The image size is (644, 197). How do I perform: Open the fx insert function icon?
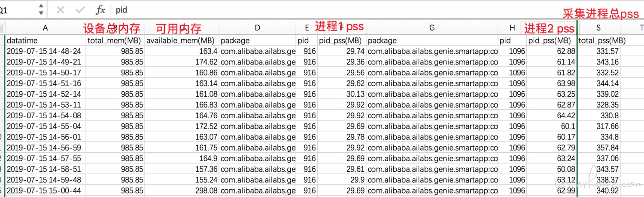click(x=100, y=10)
